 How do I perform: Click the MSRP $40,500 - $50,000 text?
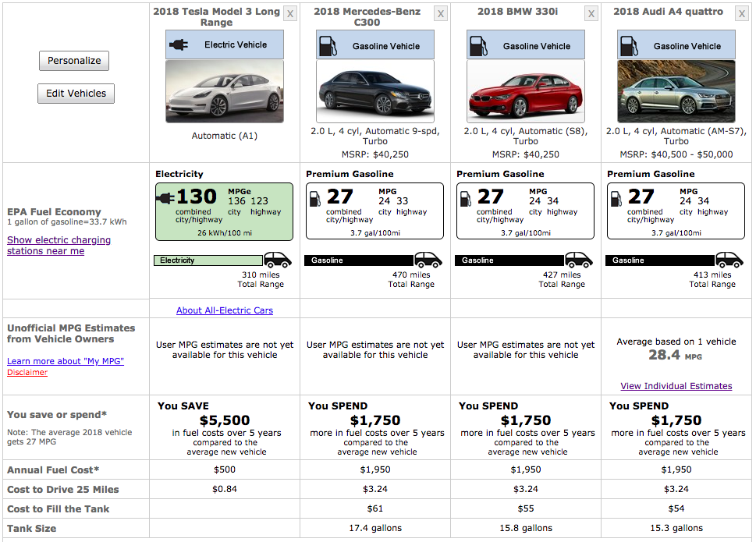(x=676, y=154)
